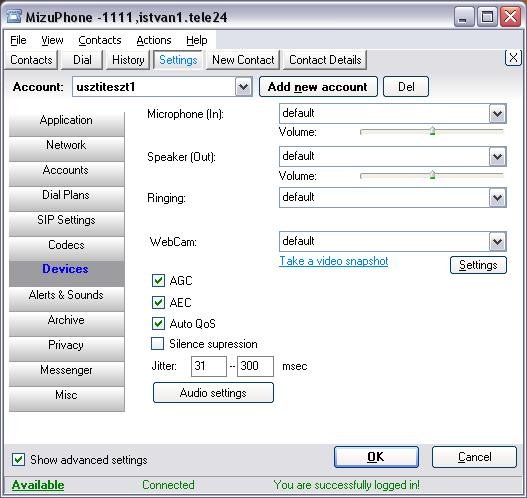Click the 'You are successfully logged in!' message
This screenshot has height=498, width=527.
[347, 485]
